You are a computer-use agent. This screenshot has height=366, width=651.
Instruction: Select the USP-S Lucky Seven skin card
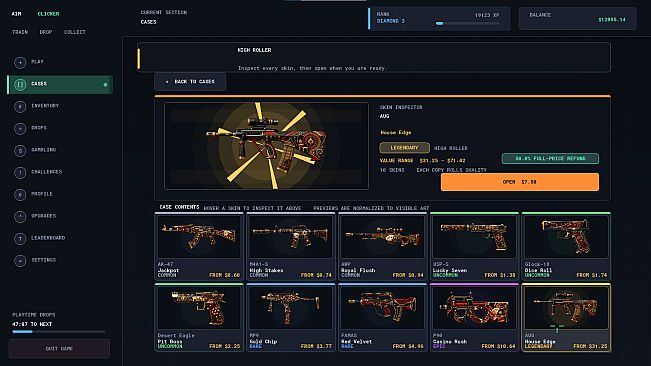474,246
